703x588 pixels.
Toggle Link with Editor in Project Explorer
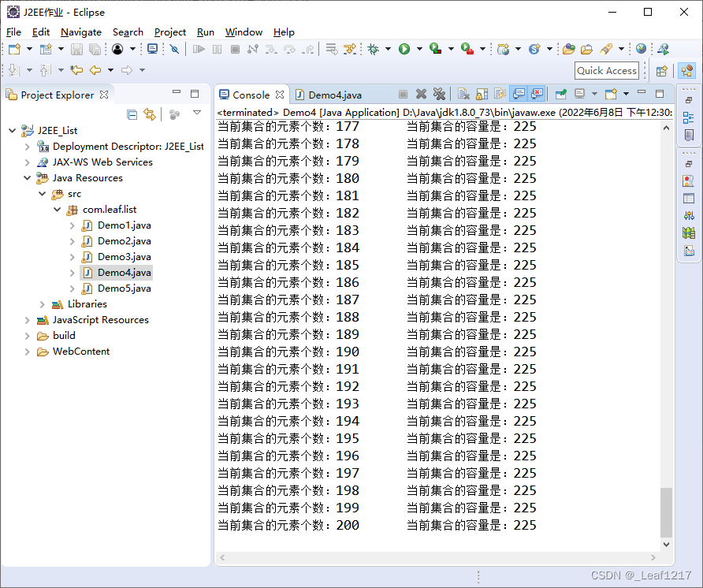(x=149, y=115)
